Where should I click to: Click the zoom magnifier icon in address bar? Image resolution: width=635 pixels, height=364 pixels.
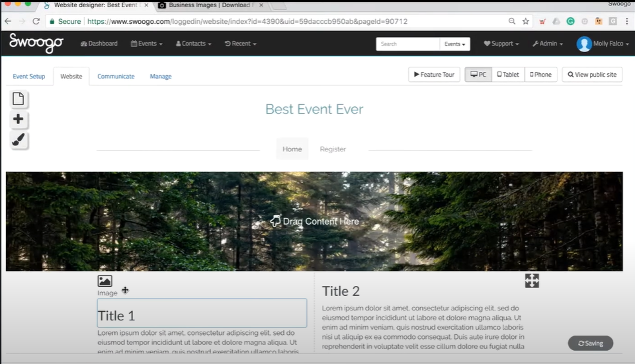(x=512, y=21)
